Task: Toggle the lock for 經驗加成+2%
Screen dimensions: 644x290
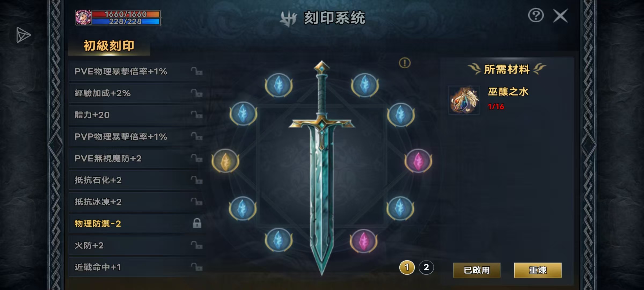Action: click(x=197, y=93)
